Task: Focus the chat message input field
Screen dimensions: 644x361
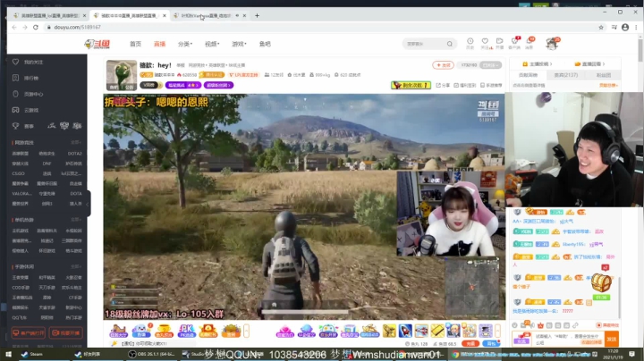Action: click(x=569, y=339)
